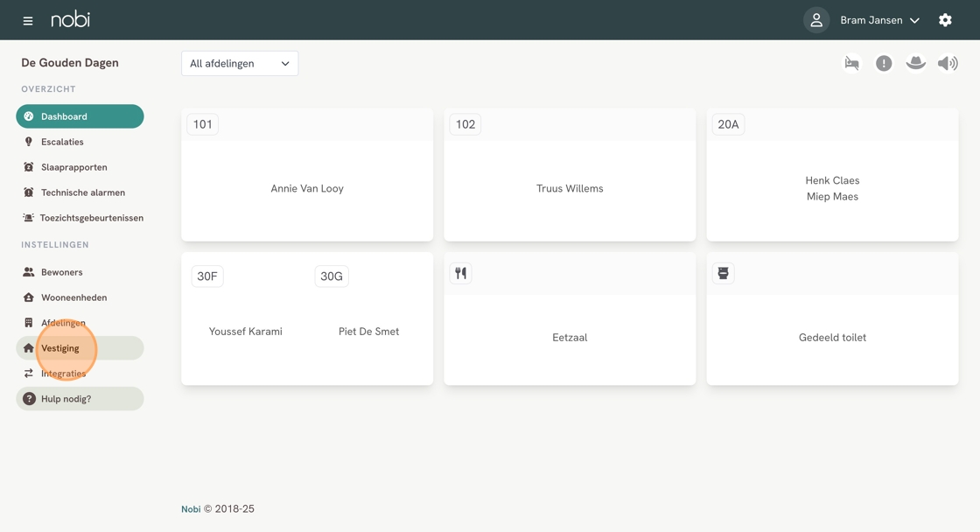Expand the All afdelingen dropdown
This screenshot has height=532, width=980.
click(240, 63)
